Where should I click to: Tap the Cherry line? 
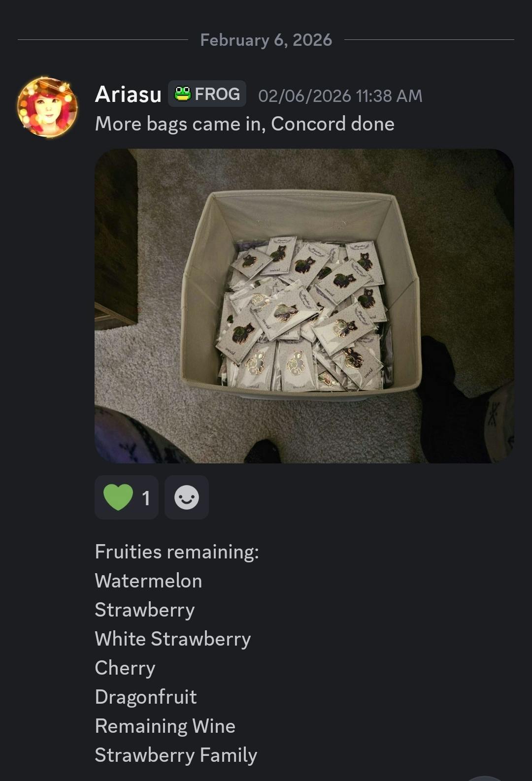(125, 668)
